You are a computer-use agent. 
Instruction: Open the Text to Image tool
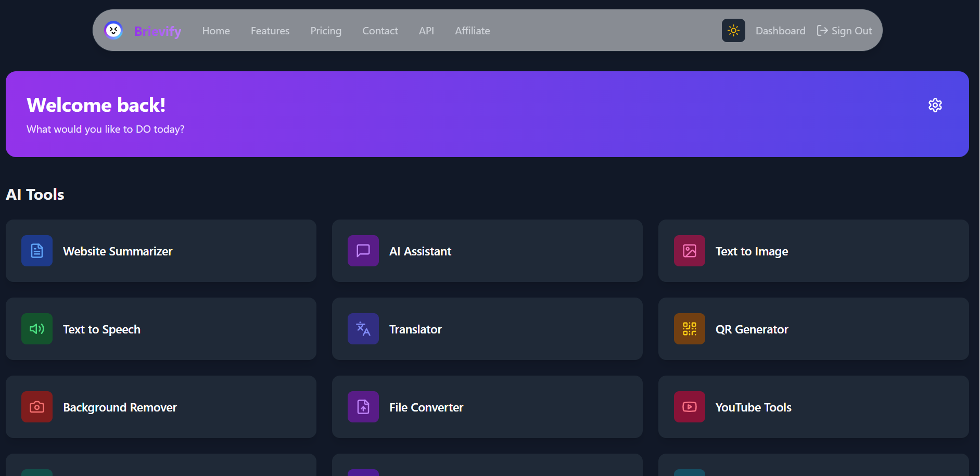813,251
